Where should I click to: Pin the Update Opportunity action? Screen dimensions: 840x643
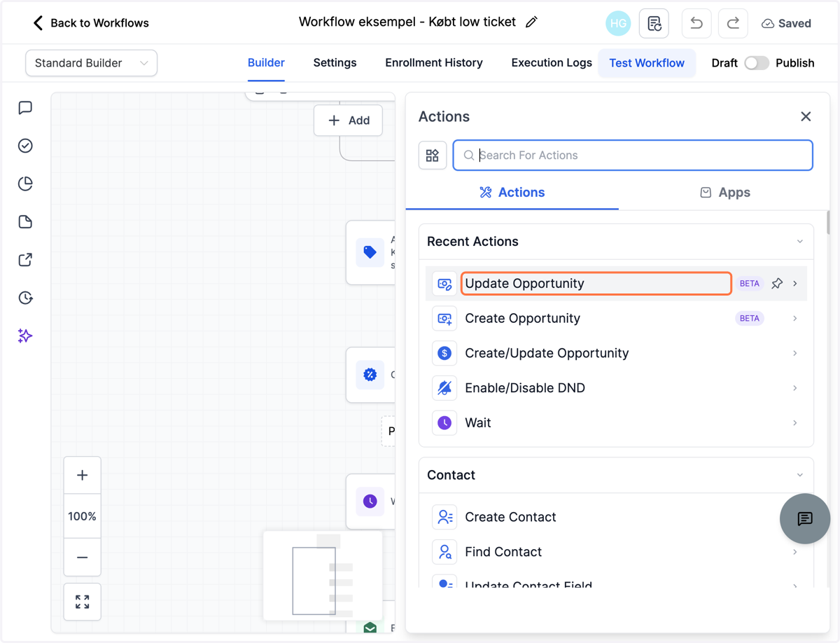point(777,284)
